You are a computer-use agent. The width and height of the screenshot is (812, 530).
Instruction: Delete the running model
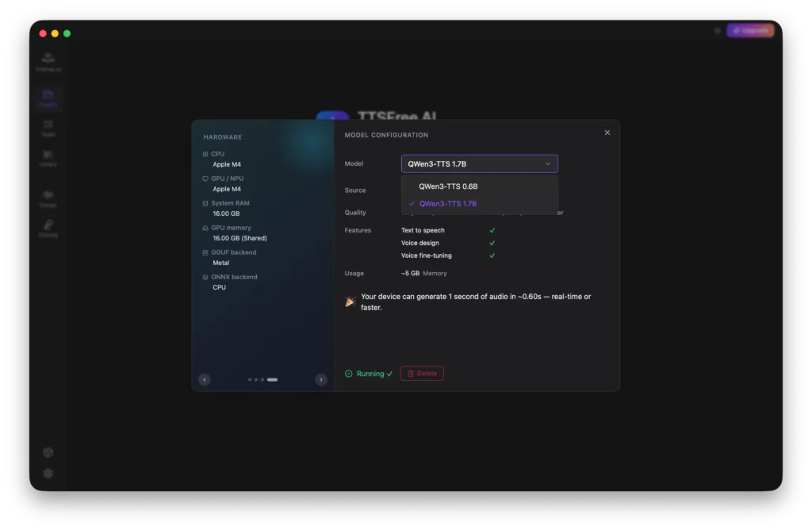(422, 374)
